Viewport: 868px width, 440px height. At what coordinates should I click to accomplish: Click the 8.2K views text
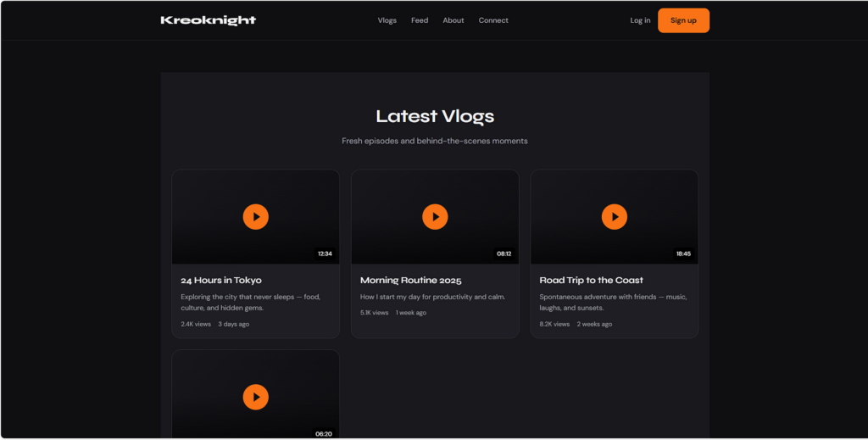click(x=554, y=325)
